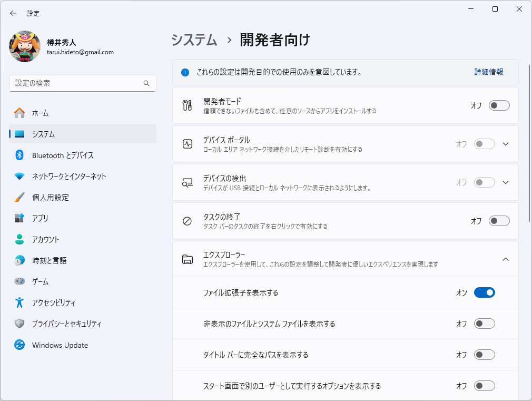Expand the デバイス ポータル section
The height and width of the screenshot is (401, 532).
(x=505, y=144)
